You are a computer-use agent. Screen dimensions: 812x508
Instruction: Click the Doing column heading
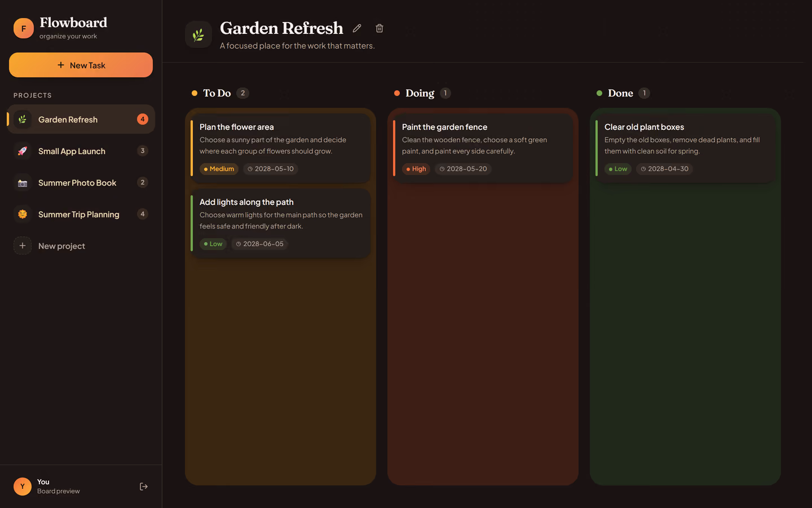click(420, 93)
